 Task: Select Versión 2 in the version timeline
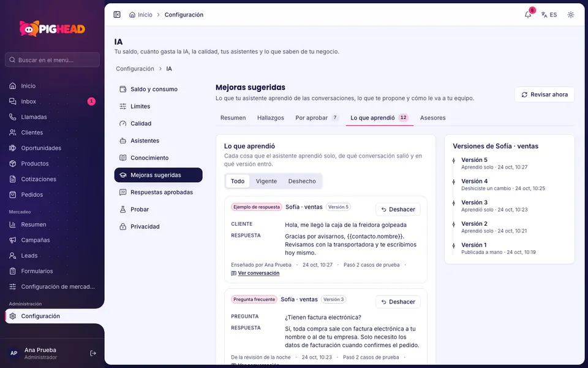(x=474, y=224)
